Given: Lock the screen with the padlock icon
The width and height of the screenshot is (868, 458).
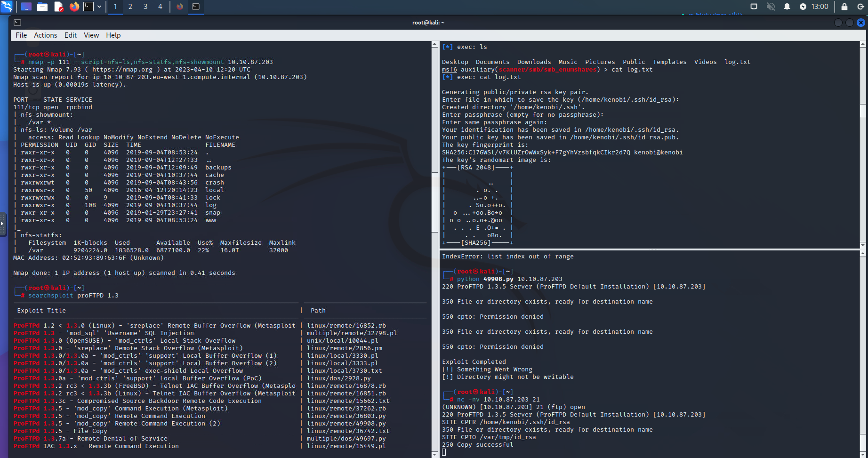Looking at the screenshot, I should [844, 7].
